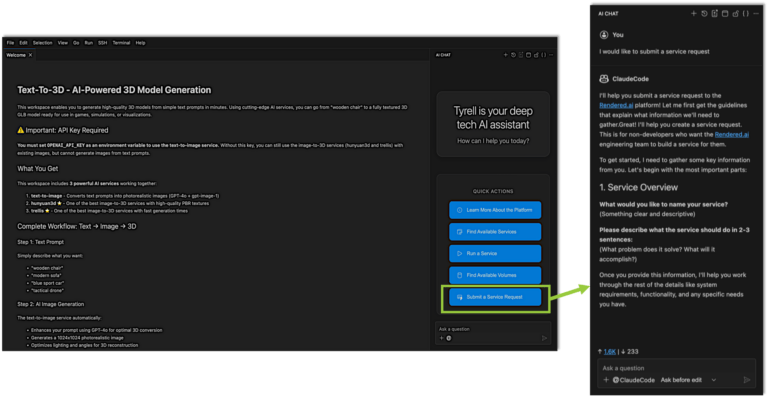Click the plus attach icon in editor chat input

tap(441, 338)
